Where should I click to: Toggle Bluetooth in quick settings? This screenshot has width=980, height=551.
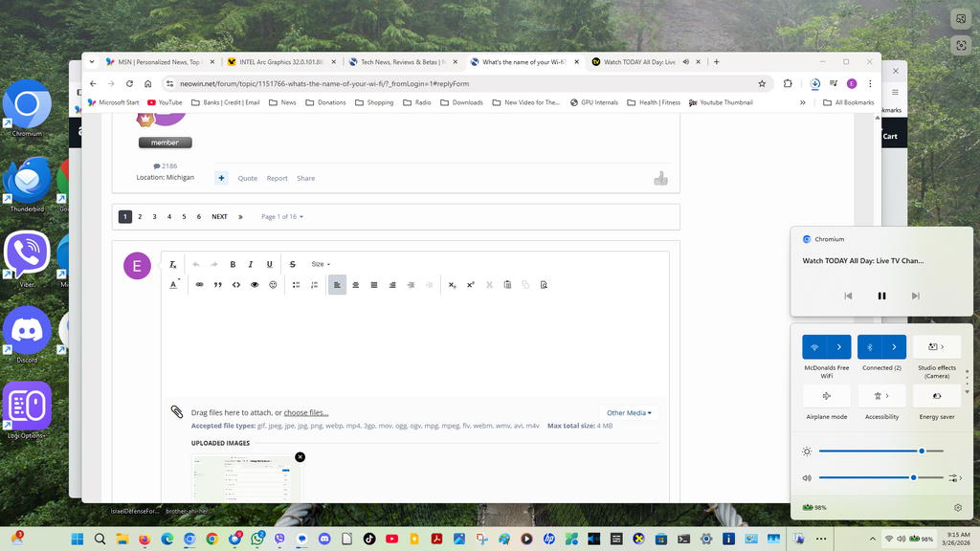tap(869, 346)
